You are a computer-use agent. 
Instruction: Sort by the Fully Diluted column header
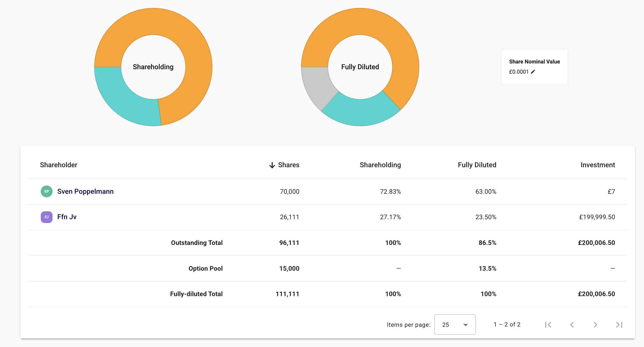477,165
